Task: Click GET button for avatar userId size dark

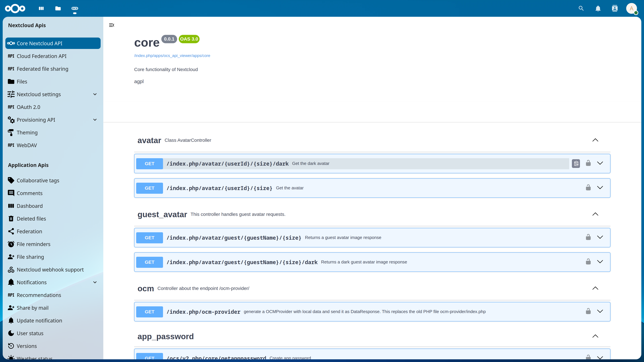Action: pos(149,164)
